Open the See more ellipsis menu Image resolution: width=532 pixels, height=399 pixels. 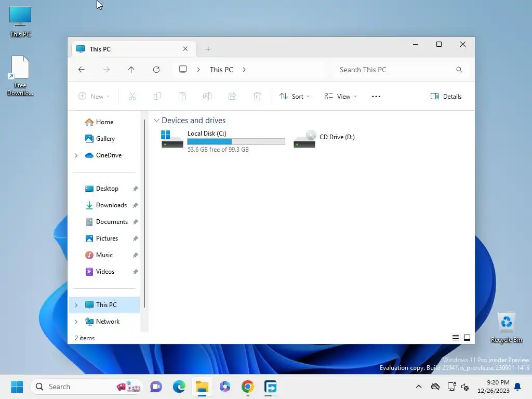(376, 96)
